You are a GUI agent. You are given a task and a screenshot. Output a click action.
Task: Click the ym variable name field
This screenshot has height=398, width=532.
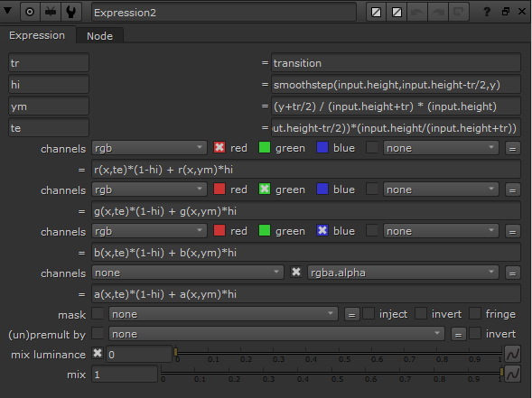pyautogui.click(x=49, y=106)
